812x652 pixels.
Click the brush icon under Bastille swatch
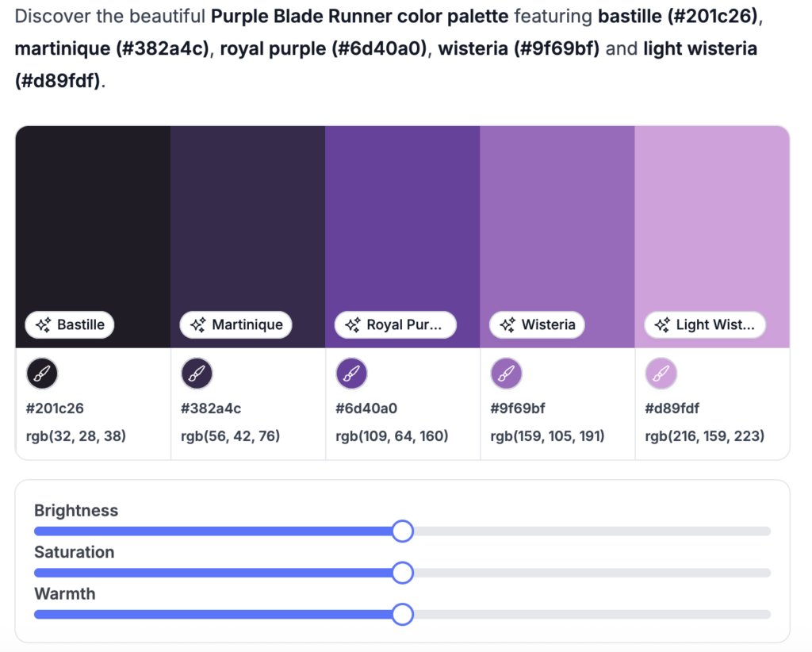click(x=42, y=374)
